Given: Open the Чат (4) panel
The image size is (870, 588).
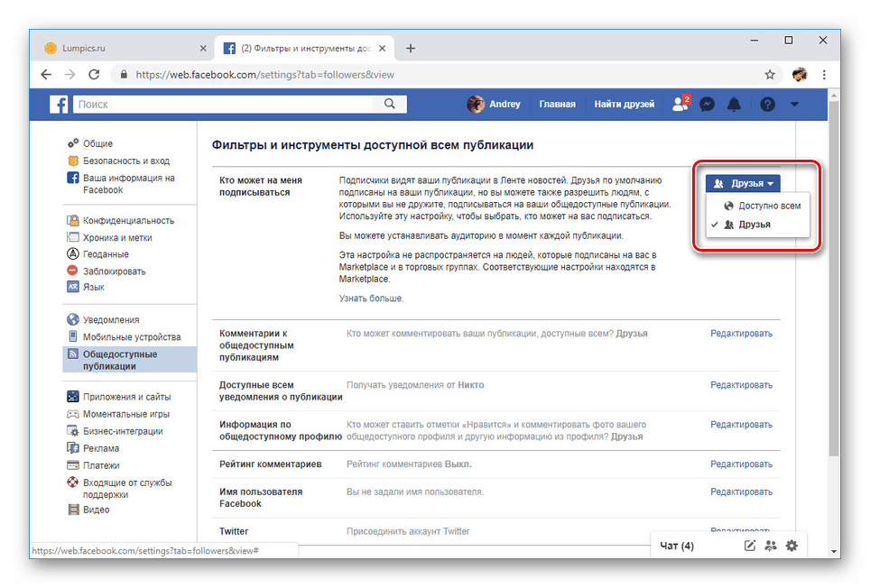Looking at the screenshot, I should (x=676, y=546).
